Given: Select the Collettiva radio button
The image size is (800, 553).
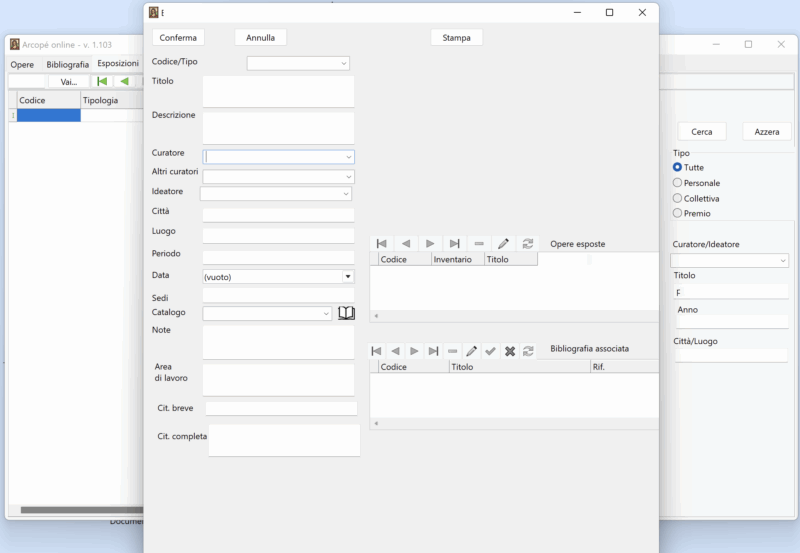Looking at the screenshot, I should tap(678, 198).
